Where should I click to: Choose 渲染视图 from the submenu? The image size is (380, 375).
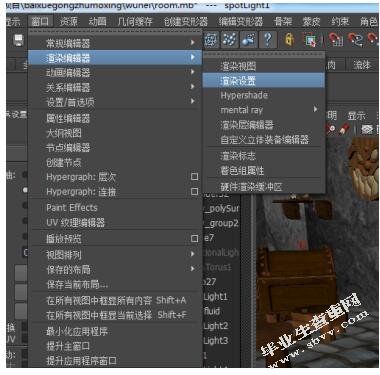point(264,66)
